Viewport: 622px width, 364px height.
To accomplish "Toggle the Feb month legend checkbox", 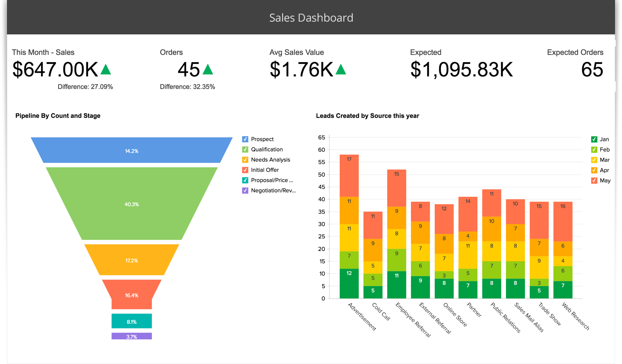I will point(594,149).
